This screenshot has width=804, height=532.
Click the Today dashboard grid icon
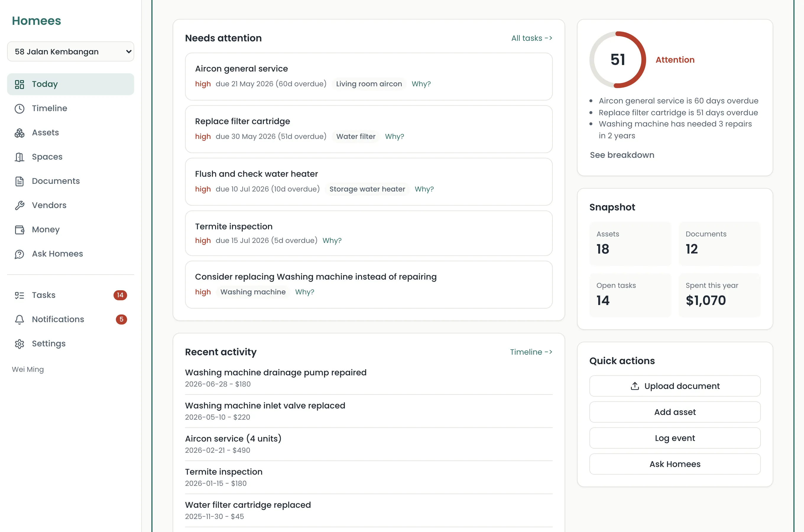tap(19, 84)
